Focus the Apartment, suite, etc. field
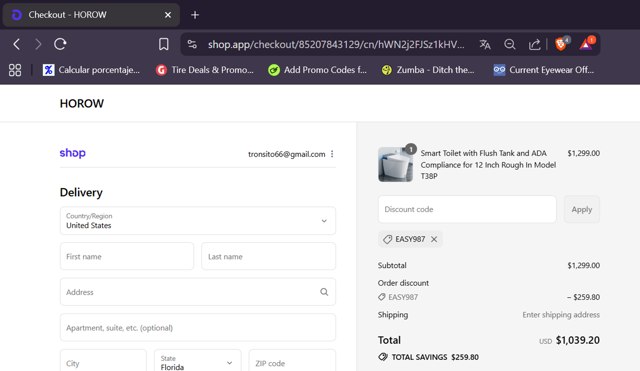 pyautogui.click(x=198, y=327)
